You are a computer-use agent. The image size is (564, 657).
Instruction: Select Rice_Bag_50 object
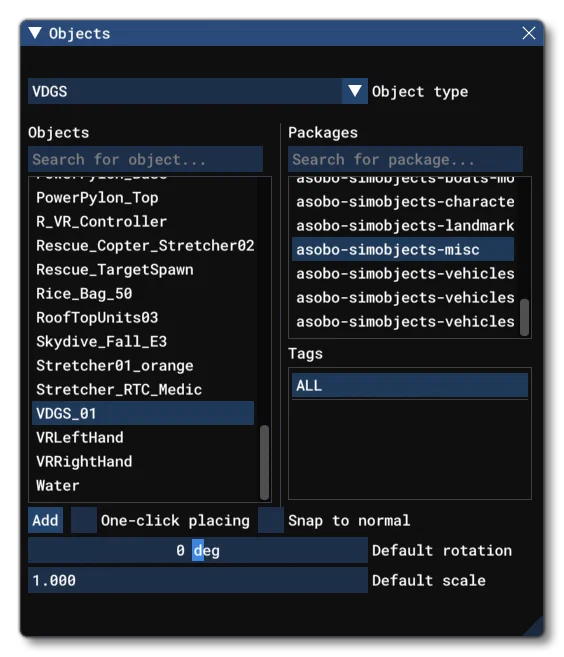[143, 293]
